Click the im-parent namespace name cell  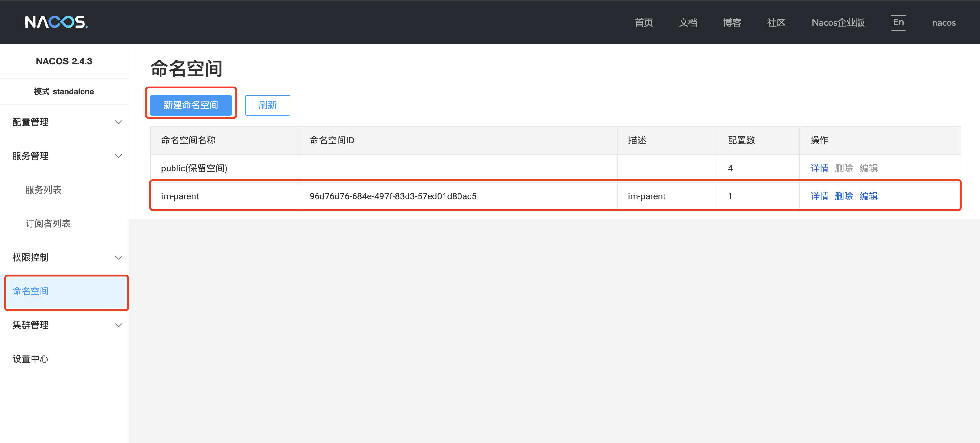click(225, 196)
